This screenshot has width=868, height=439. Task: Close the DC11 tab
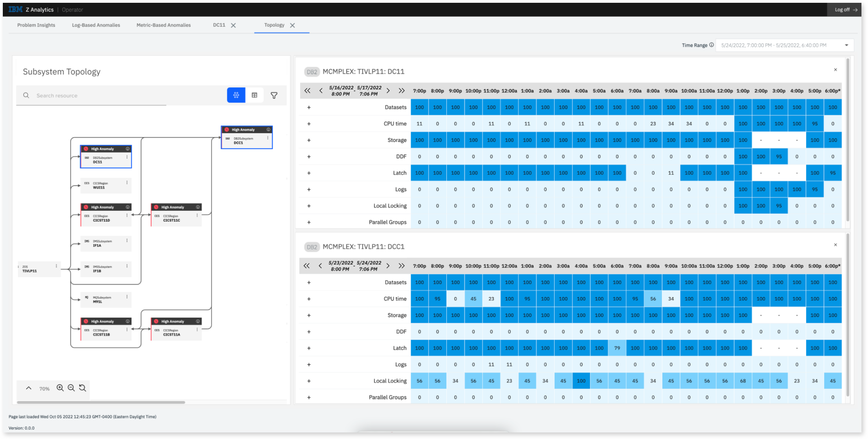(x=233, y=25)
